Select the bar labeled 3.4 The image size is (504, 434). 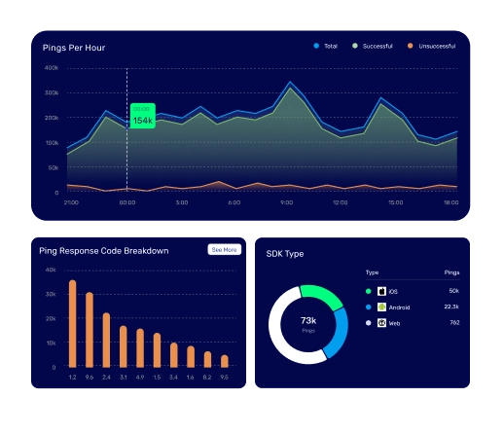pyautogui.click(x=174, y=355)
